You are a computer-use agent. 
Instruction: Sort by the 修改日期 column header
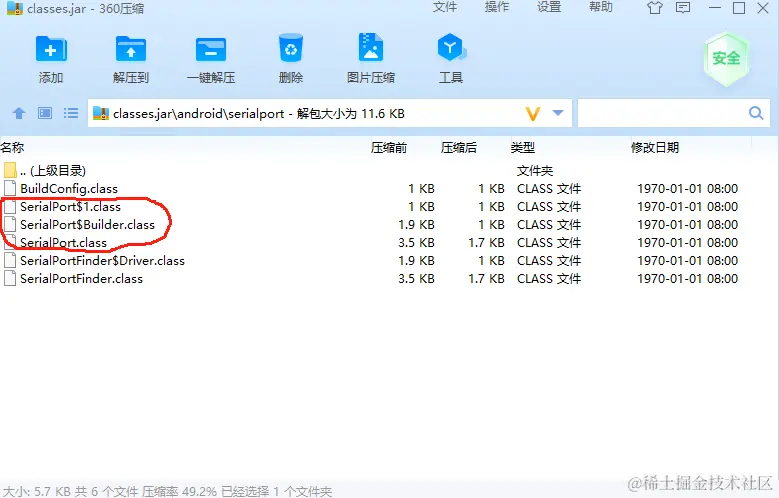[655, 148]
